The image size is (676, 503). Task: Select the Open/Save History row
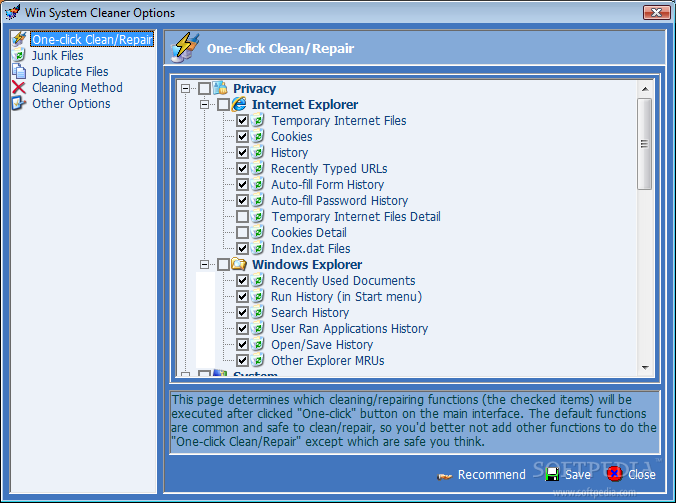pyautogui.click(x=322, y=344)
